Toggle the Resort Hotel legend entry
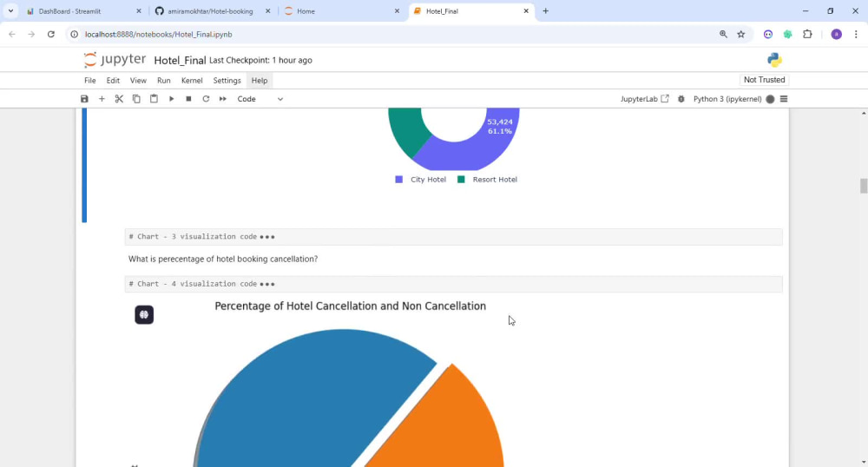Viewport: 868px width, 467px height. (487, 180)
